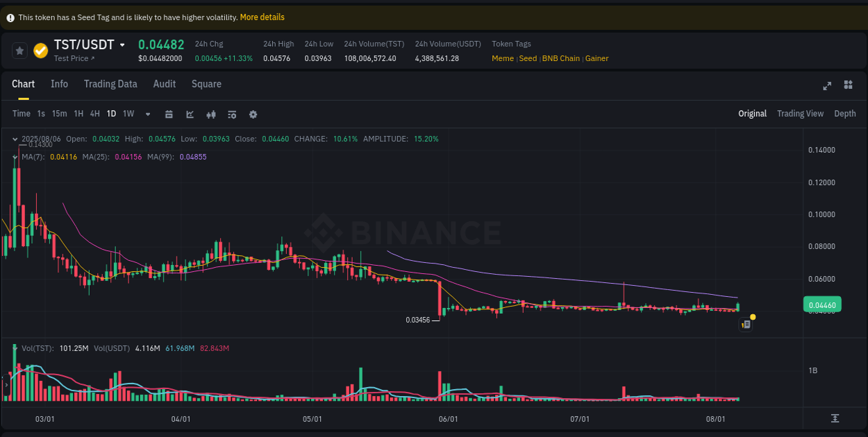Click the More details link in the Seed banner
The width and height of the screenshot is (868, 437).
point(262,17)
